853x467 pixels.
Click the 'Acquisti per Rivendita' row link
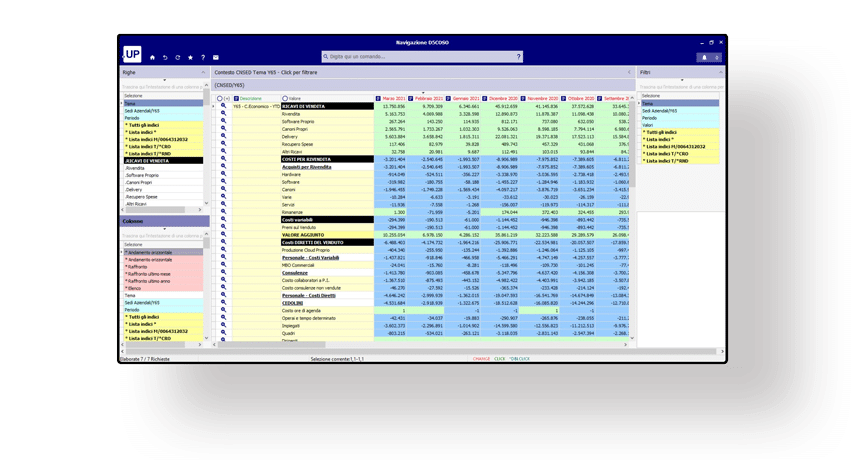pos(306,167)
